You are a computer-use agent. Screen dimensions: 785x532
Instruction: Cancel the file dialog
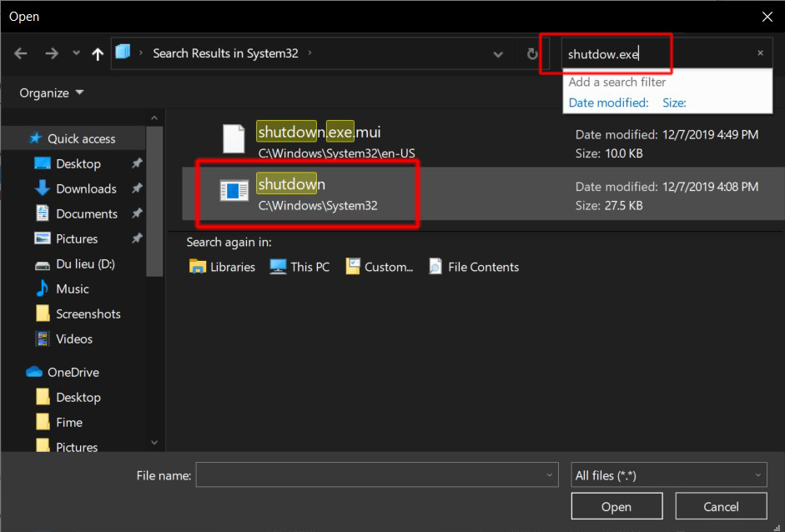coord(720,505)
